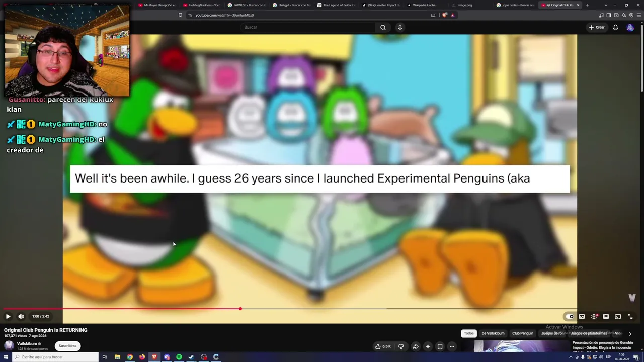Open Task View on the taskbar

105,357
